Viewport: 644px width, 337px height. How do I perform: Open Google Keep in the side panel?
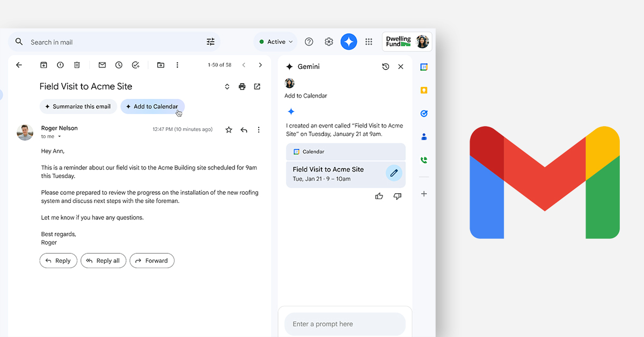424,90
